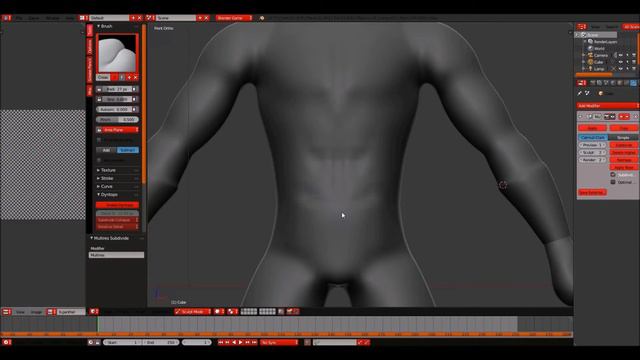
Task: Open the UV image editor type icon
Action: tap(7, 312)
